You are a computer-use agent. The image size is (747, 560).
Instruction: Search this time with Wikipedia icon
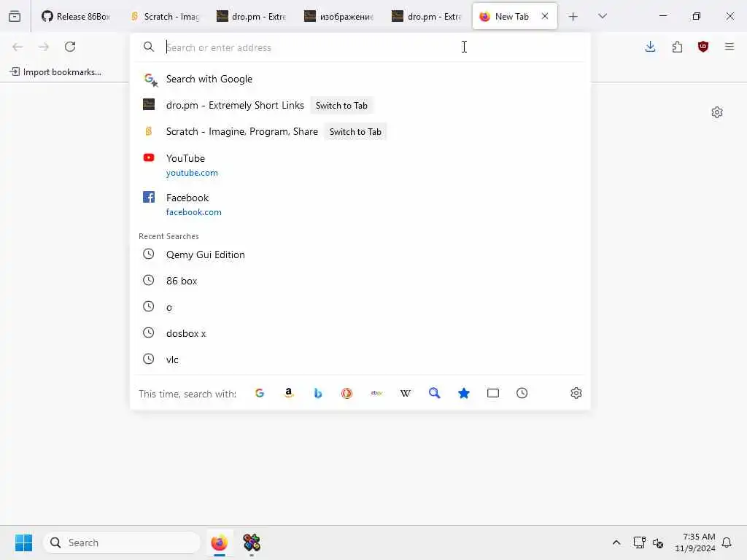pyautogui.click(x=406, y=393)
